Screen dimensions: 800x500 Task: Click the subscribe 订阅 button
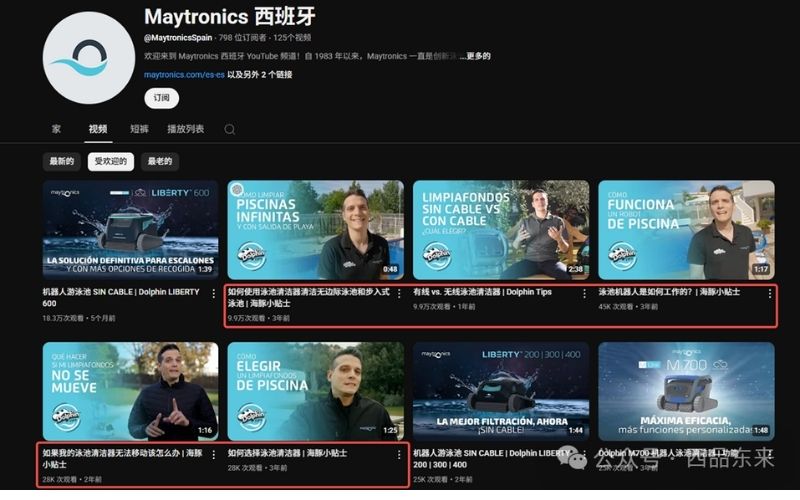point(161,98)
